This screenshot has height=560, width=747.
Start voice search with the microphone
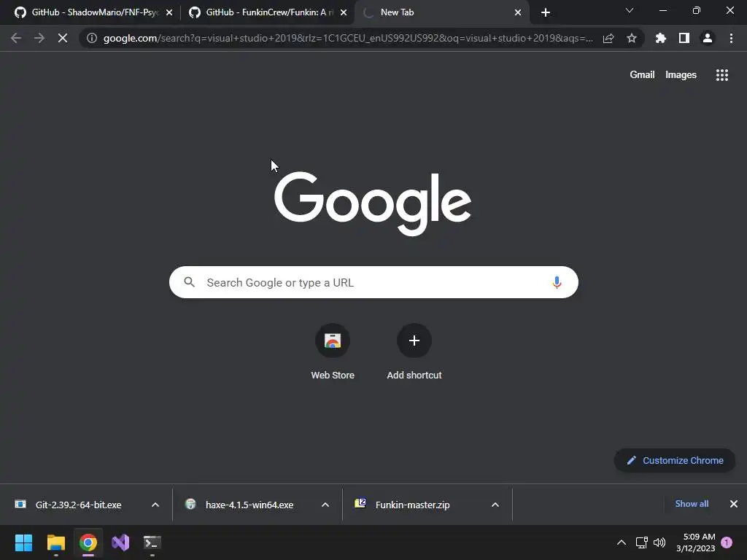click(557, 282)
